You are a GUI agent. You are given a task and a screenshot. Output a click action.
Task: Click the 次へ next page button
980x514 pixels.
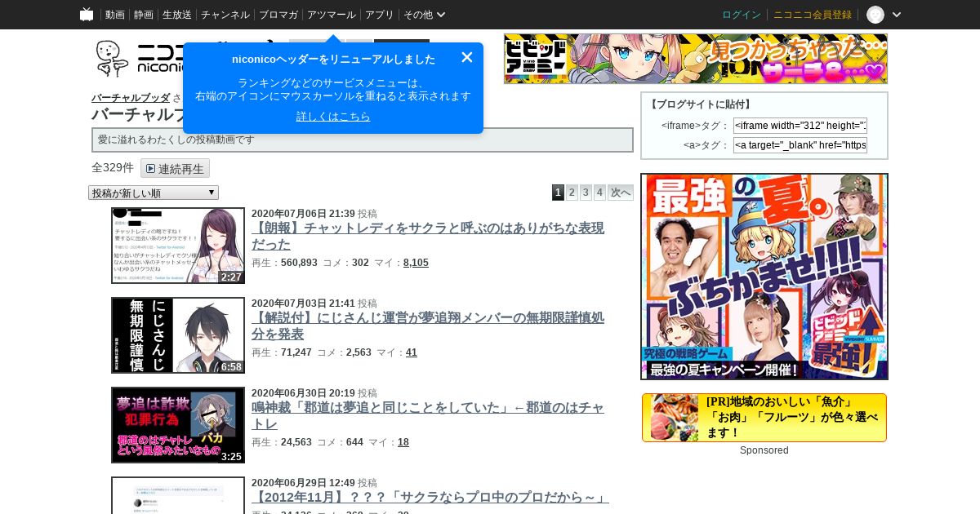621,193
